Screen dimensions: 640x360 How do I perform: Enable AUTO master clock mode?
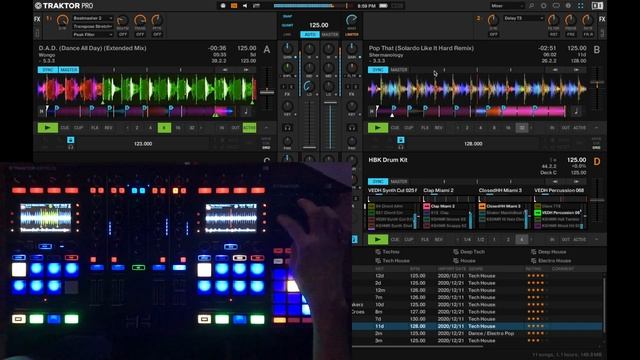point(310,35)
